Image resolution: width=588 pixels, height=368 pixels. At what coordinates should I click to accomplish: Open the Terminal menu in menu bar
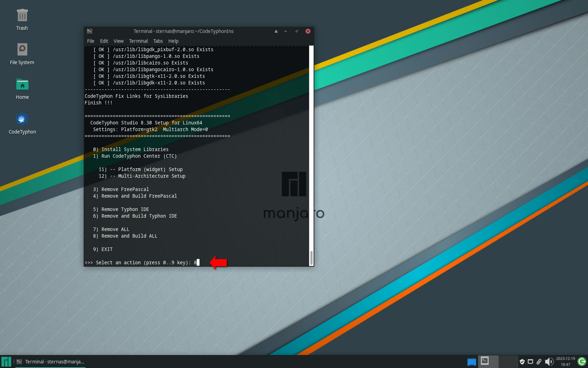click(138, 41)
